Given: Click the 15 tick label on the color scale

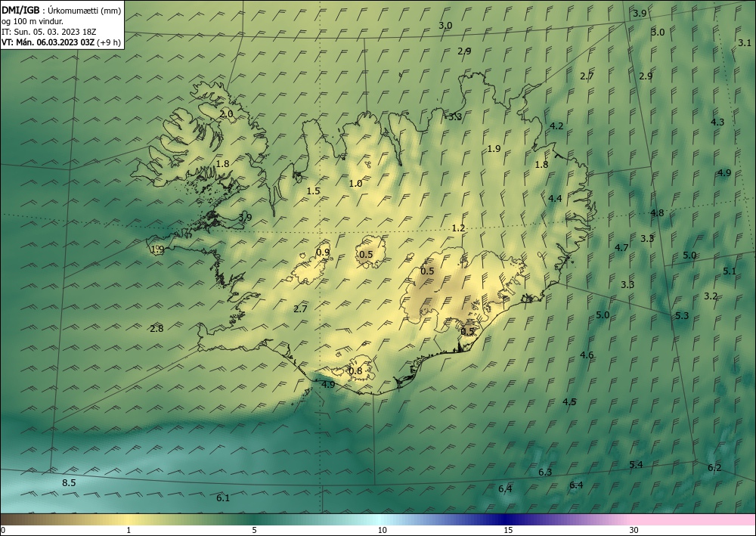Looking at the screenshot, I should click(508, 530).
